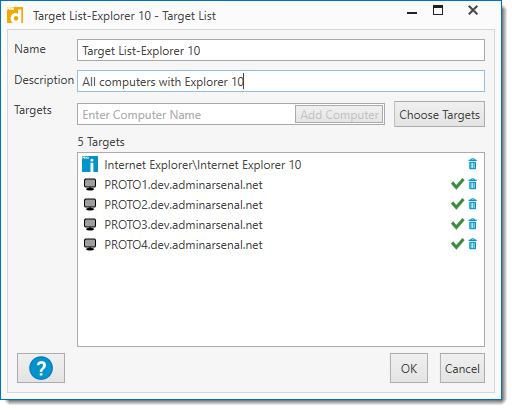Confirm the target list with OK
The image size is (512, 410).
tap(409, 368)
